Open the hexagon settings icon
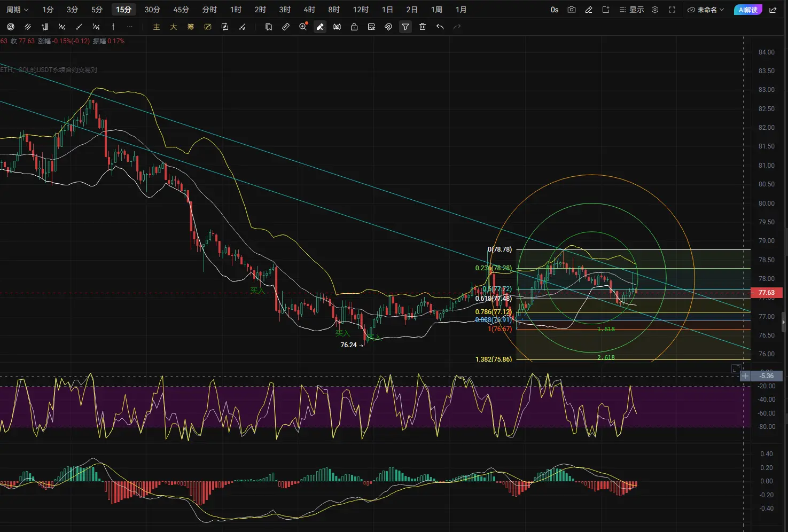Viewport: 788px width, 532px height. click(655, 10)
